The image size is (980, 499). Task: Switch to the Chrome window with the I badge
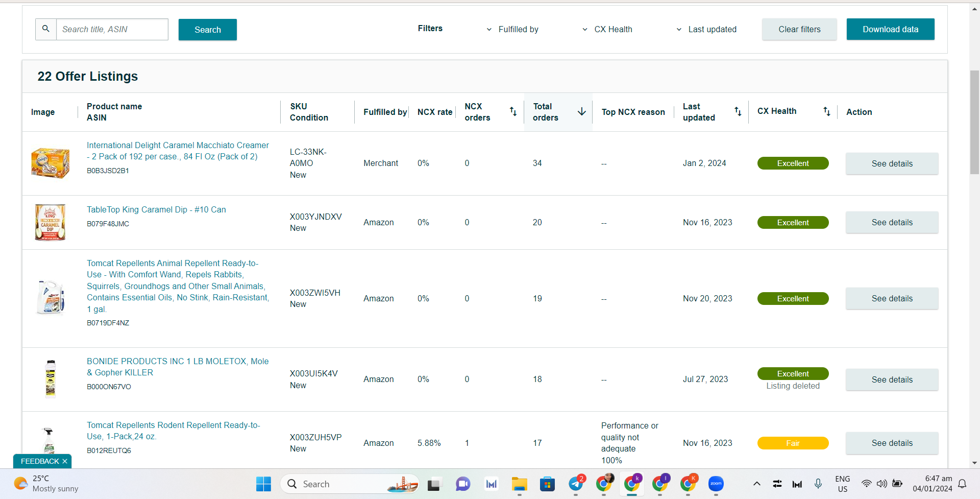point(660,483)
